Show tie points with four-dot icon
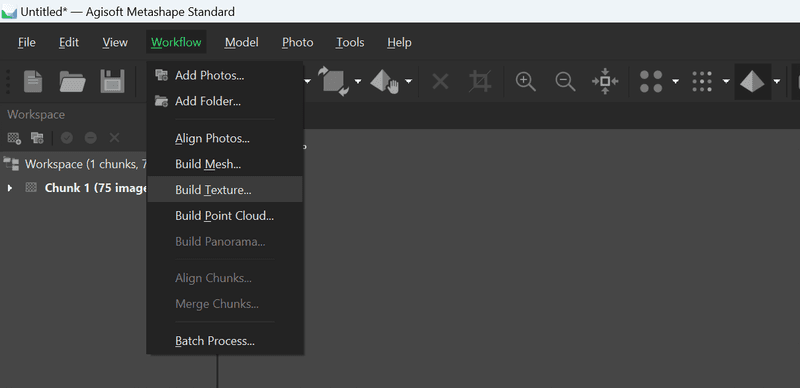 click(x=651, y=81)
